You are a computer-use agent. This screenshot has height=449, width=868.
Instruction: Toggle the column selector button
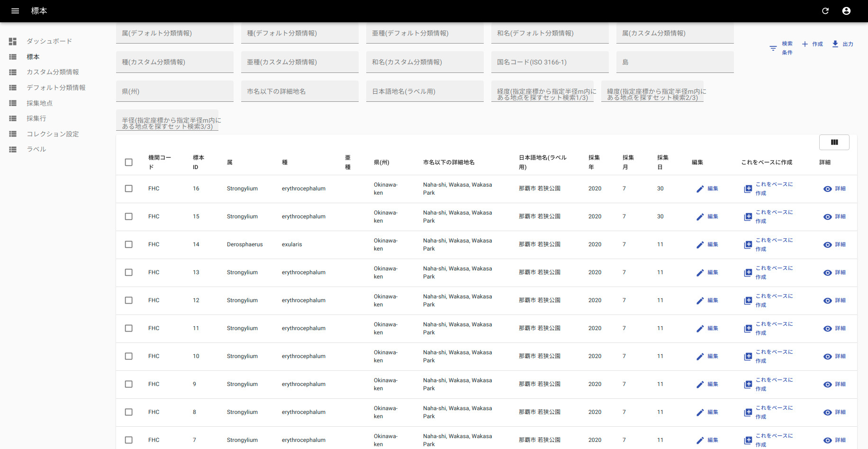pyautogui.click(x=834, y=142)
